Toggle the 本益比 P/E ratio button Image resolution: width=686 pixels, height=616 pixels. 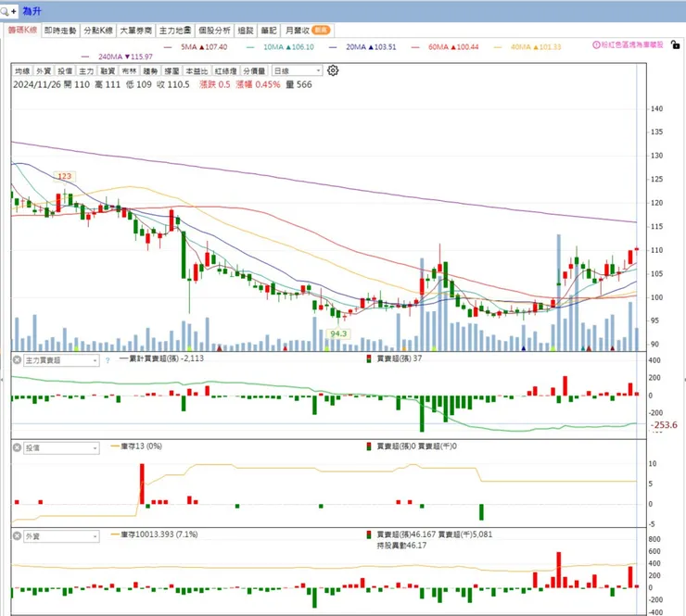pos(197,70)
